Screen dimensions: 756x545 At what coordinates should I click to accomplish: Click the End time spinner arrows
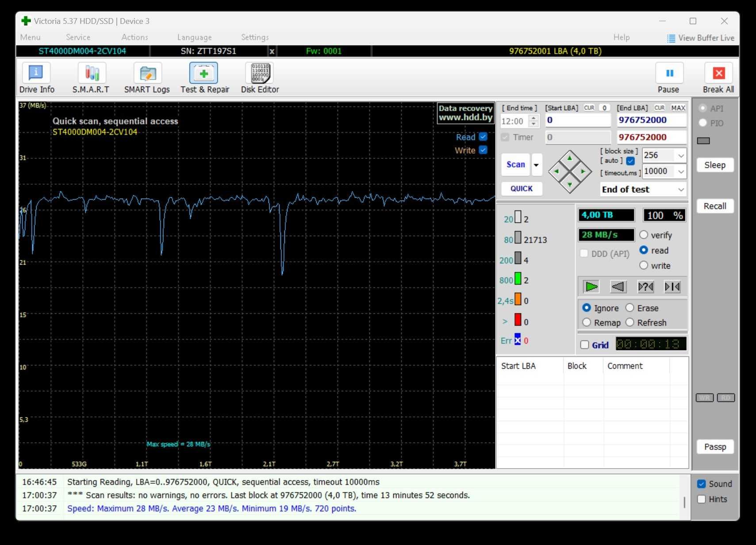(534, 121)
